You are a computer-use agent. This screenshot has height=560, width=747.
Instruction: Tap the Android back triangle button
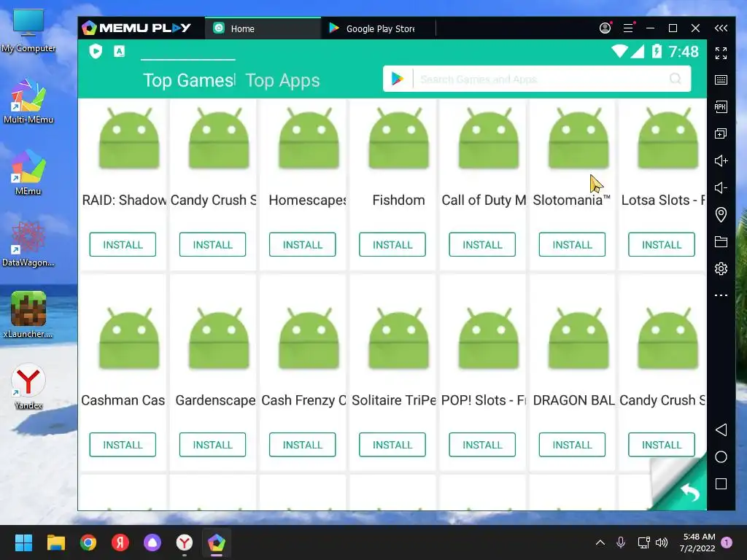click(721, 429)
